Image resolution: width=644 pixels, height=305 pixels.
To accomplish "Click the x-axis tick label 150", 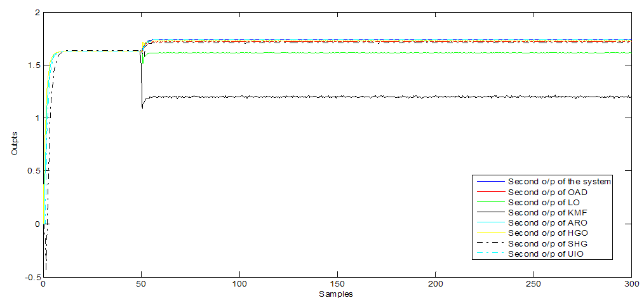I will click(x=337, y=283).
